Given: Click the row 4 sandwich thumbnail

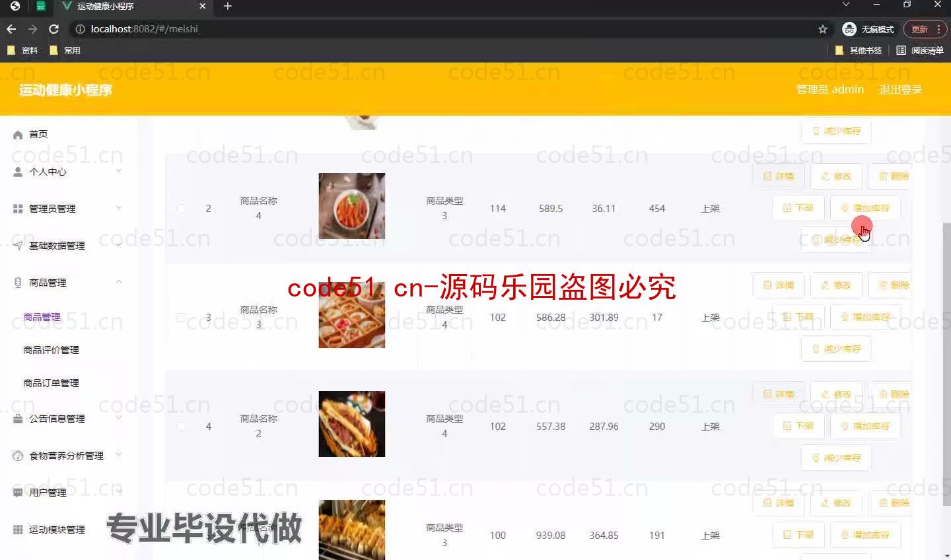Looking at the screenshot, I should [352, 424].
